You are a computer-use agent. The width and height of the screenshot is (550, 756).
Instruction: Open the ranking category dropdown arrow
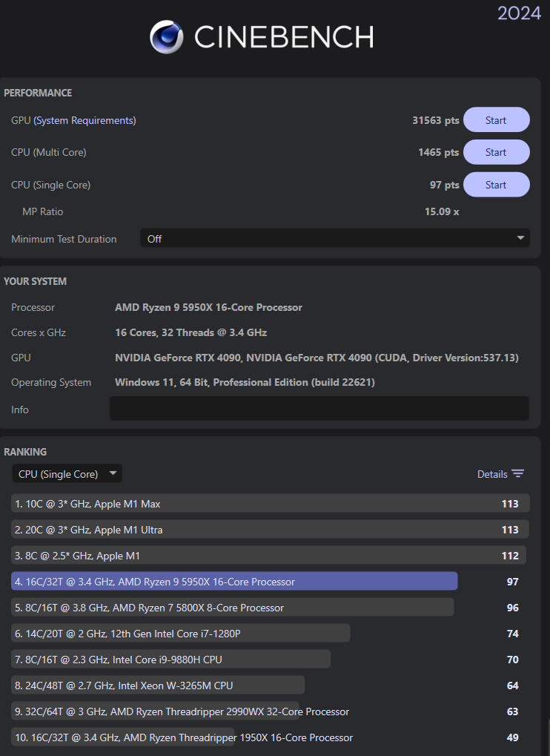point(113,473)
